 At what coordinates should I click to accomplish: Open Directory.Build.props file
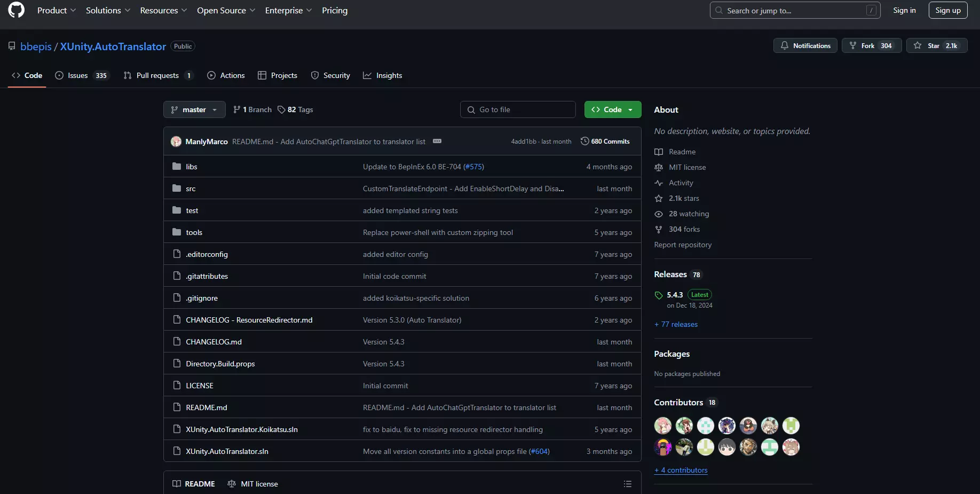pos(220,364)
